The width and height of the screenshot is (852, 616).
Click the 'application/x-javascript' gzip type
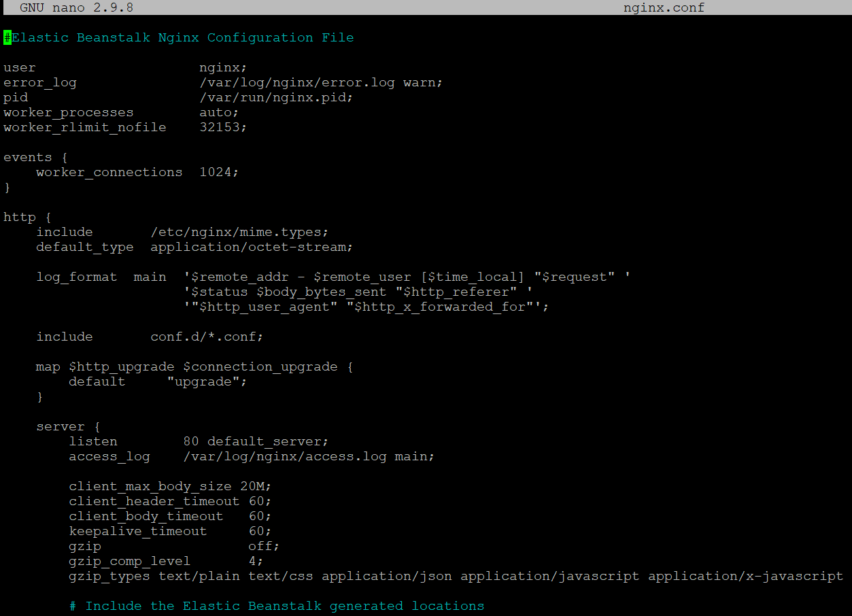coord(746,576)
